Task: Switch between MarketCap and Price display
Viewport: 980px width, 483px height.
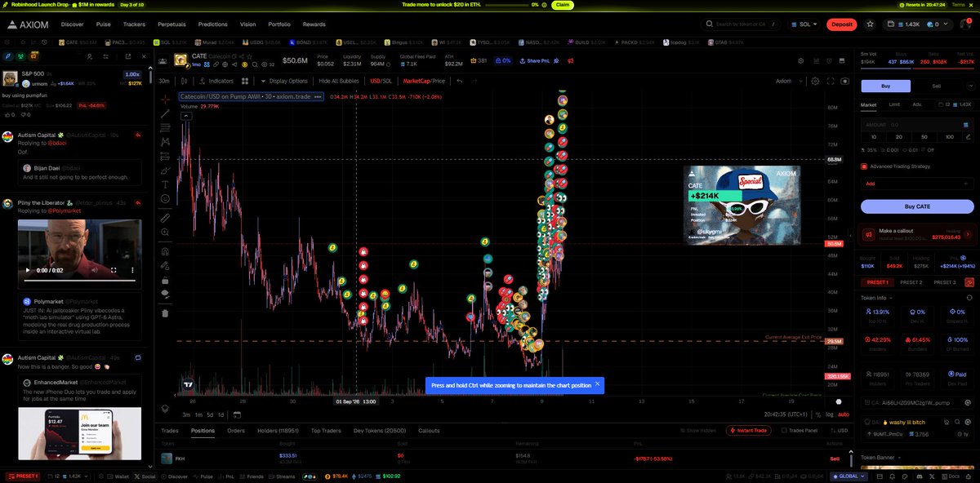Action: tap(424, 81)
